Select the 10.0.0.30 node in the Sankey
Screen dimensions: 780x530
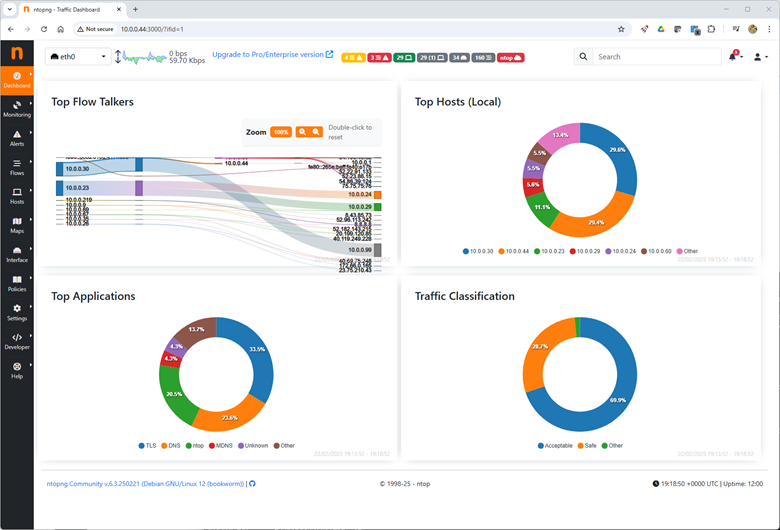pyautogui.click(x=60, y=169)
